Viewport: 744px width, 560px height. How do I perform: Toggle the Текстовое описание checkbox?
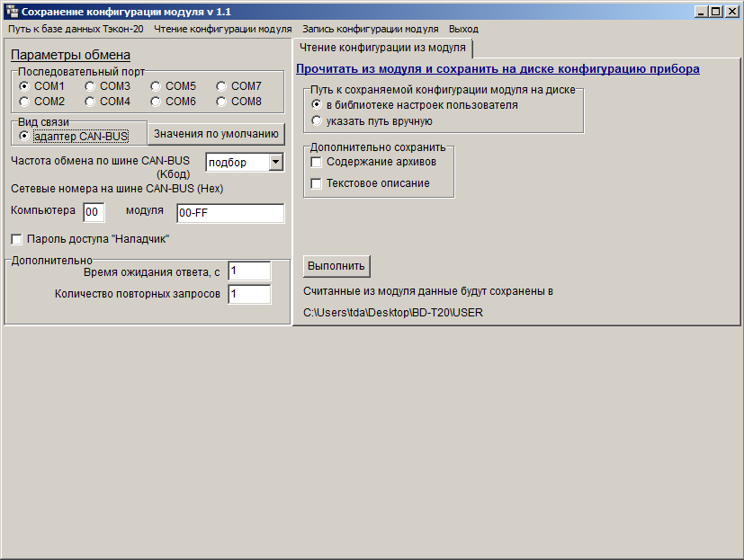coord(316,183)
